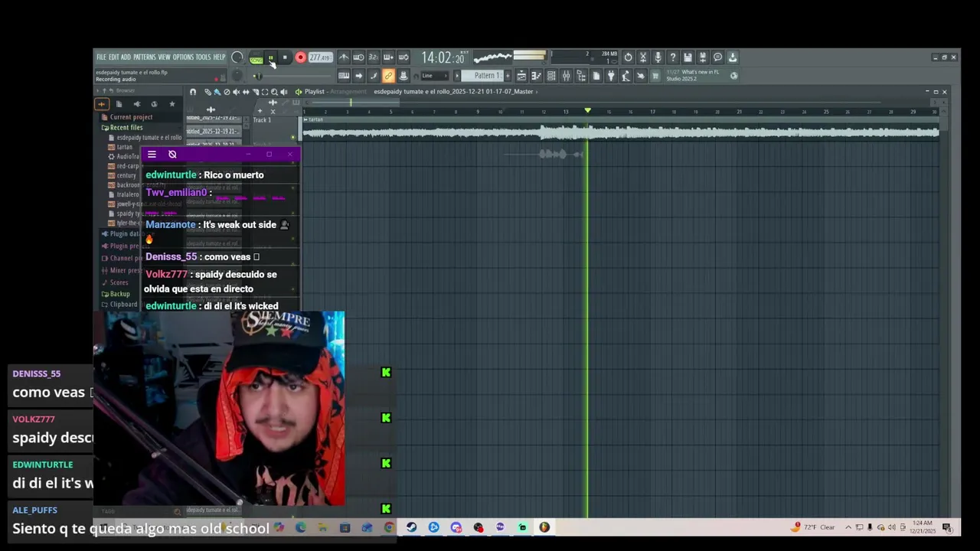
Task: Select the Playback speaker tool in Playlist
Action: tap(284, 92)
